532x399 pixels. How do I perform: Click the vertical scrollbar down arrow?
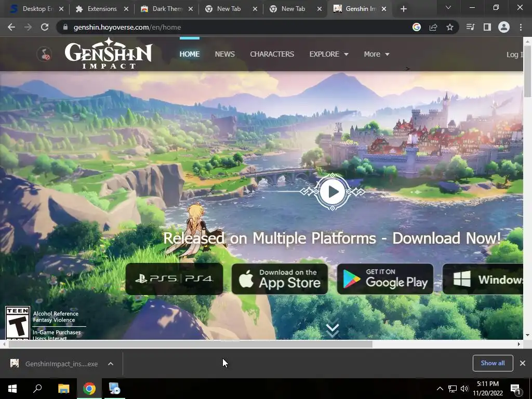point(528,335)
